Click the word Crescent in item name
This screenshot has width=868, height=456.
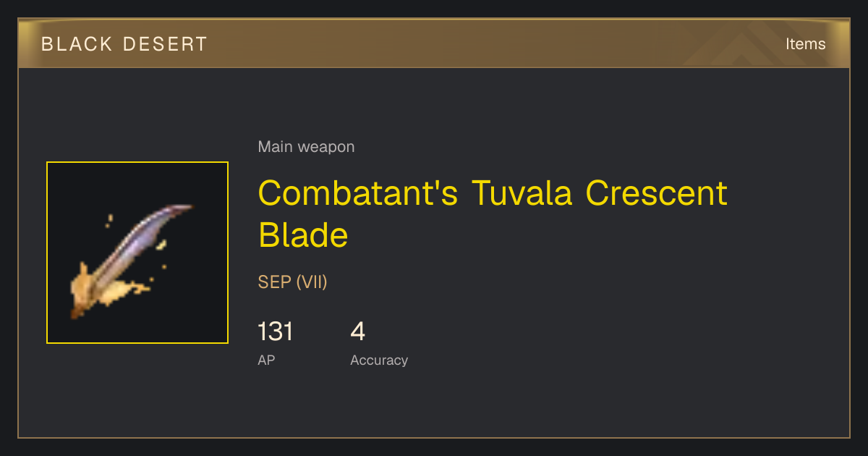click(x=657, y=193)
